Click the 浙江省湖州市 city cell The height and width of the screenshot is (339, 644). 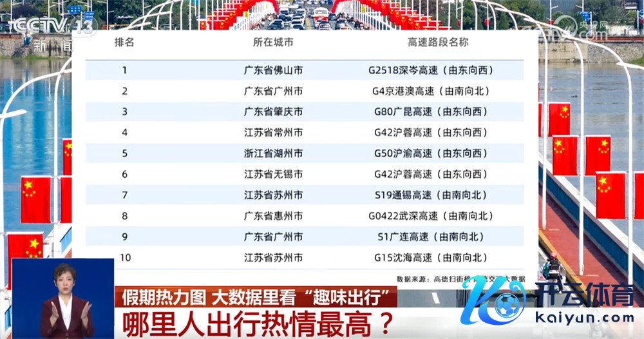pos(273,153)
